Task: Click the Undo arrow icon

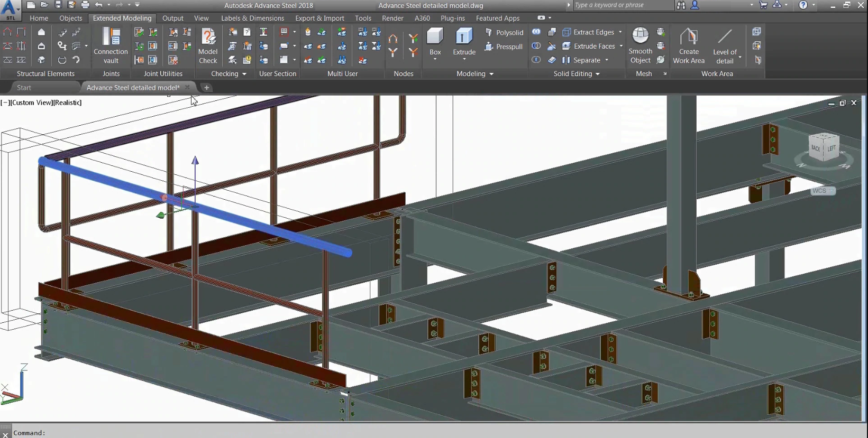Action: (x=98, y=5)
